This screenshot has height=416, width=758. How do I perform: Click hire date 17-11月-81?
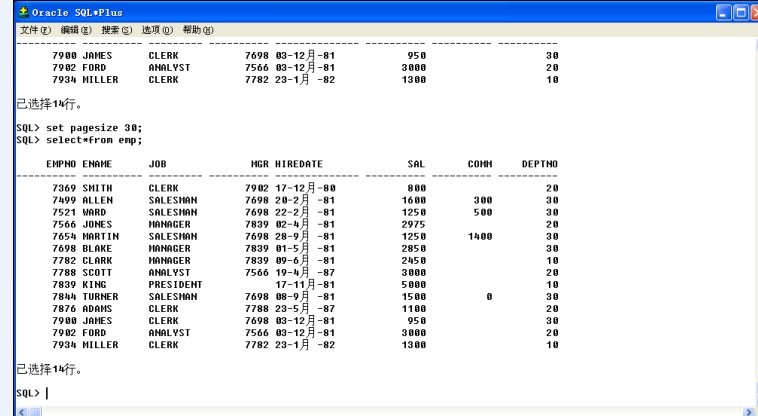click(x=305, y=284)
